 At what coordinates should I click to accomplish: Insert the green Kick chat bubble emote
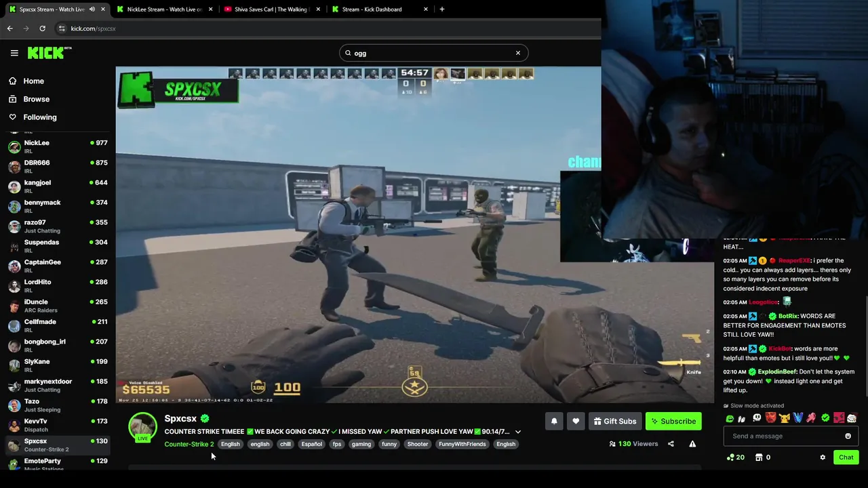(x=730, y=419)
